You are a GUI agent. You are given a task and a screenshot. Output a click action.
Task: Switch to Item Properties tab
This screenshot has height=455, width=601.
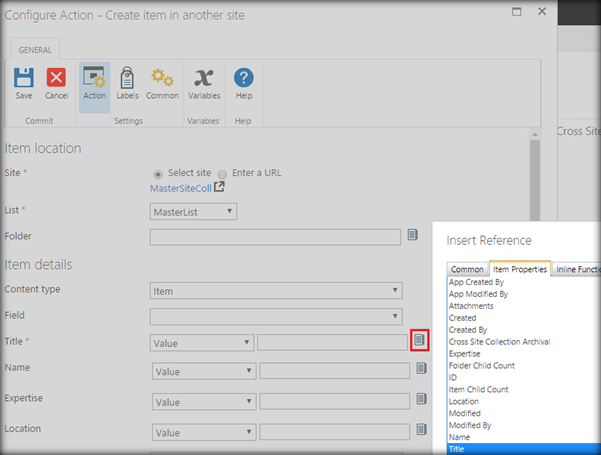520,269
